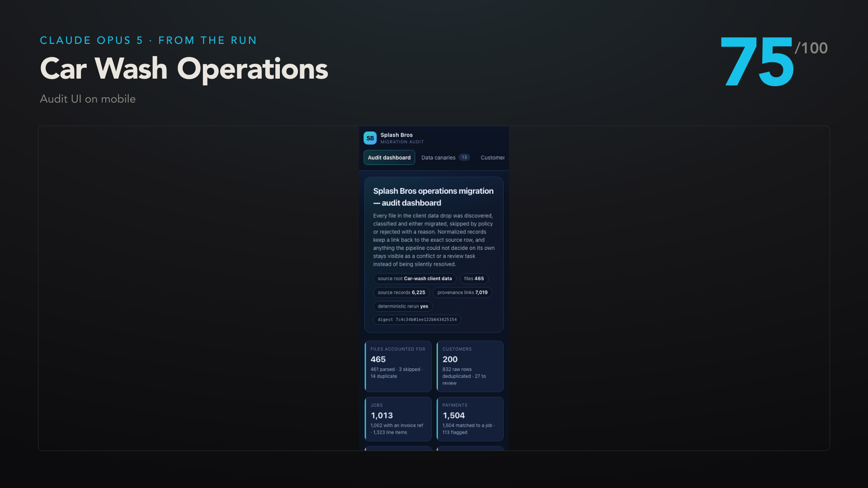Click the deterministic rerun yes chip

coord(403,306)
